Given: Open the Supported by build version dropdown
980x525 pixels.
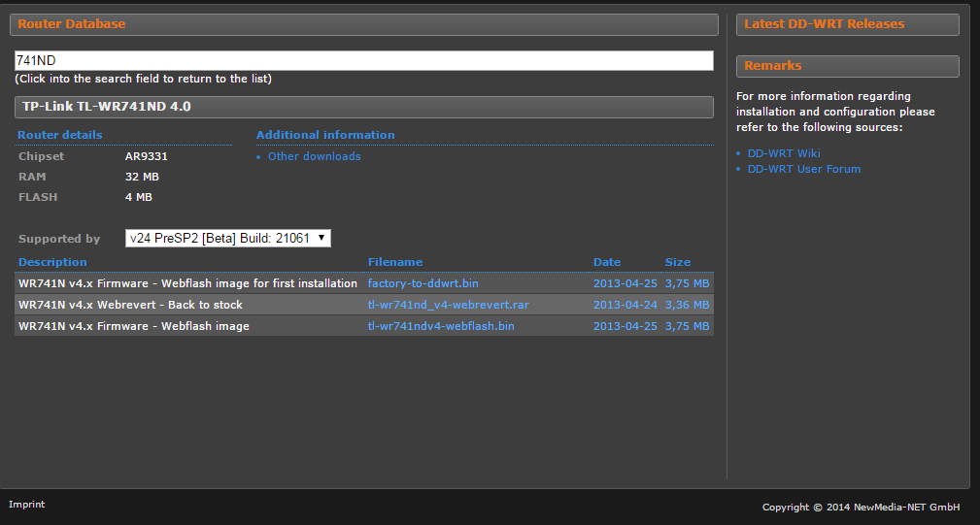Looking at the screenshot, I should tap(227, 238).
